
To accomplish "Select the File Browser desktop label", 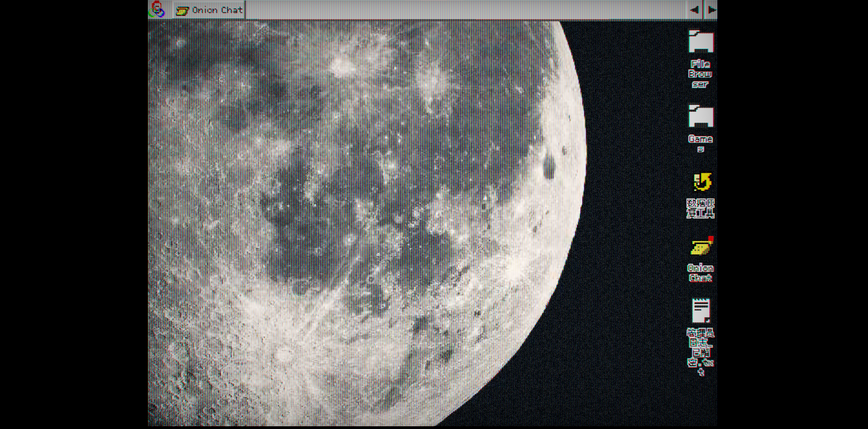I will click(x=700, y=74).
